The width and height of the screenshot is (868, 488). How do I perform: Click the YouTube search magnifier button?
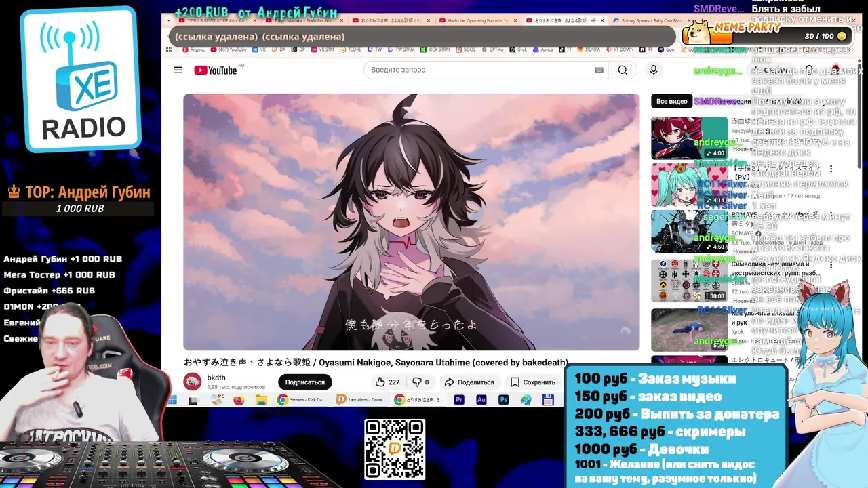click(x=623, y=70)
